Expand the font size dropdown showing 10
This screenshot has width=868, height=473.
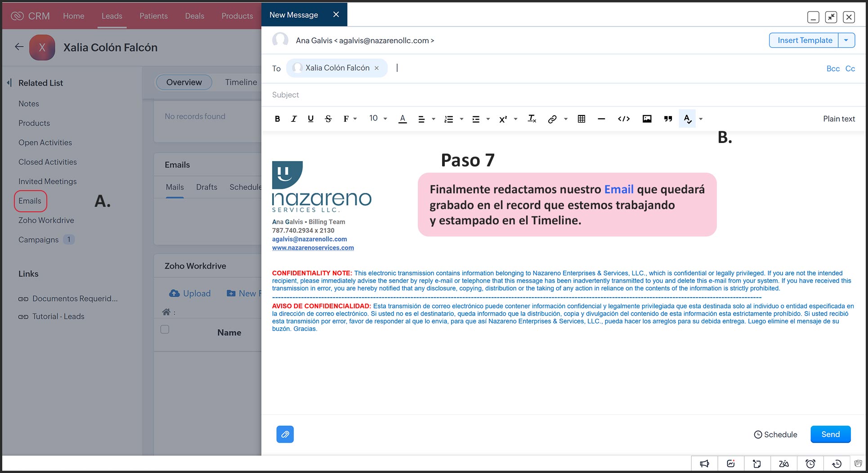(378, 118)
